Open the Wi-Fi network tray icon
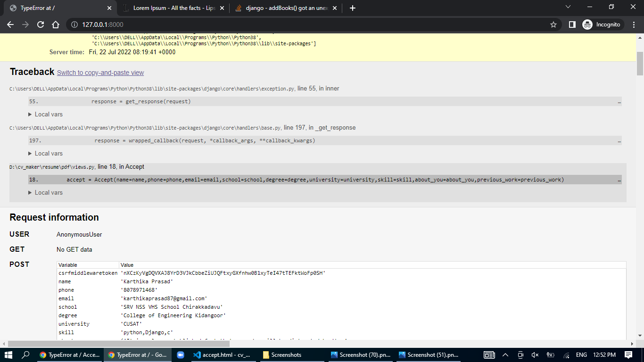The height and width of the screenshot is (362, 644). point(566,355)
